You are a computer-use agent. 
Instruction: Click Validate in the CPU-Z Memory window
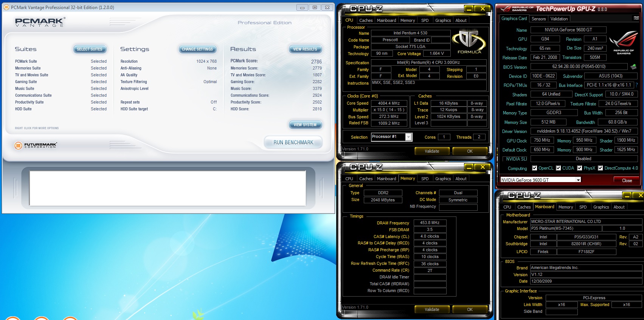432,309
